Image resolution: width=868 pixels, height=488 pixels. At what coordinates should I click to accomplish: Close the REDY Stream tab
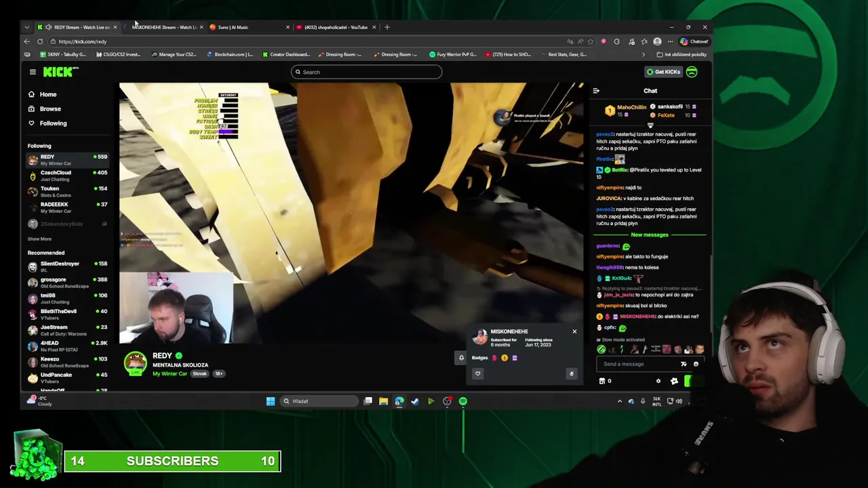click(115, 27)
